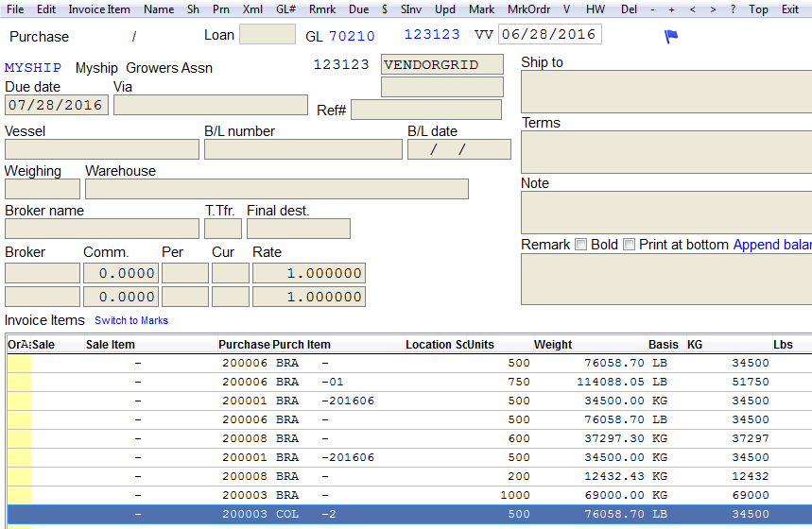Click the Xml menu item

252,9
